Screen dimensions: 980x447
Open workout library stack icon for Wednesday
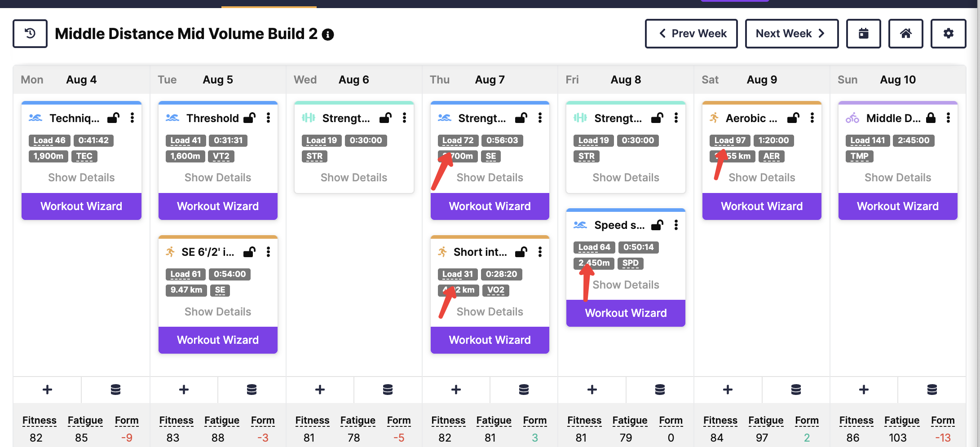(x=388, y=390)
